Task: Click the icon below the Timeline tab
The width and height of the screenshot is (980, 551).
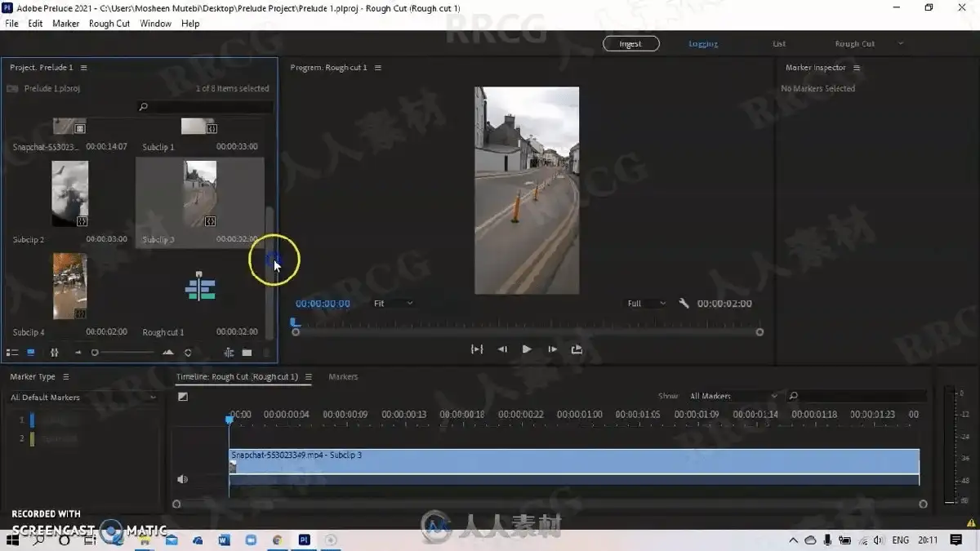Action: click(x=183, y=397)
